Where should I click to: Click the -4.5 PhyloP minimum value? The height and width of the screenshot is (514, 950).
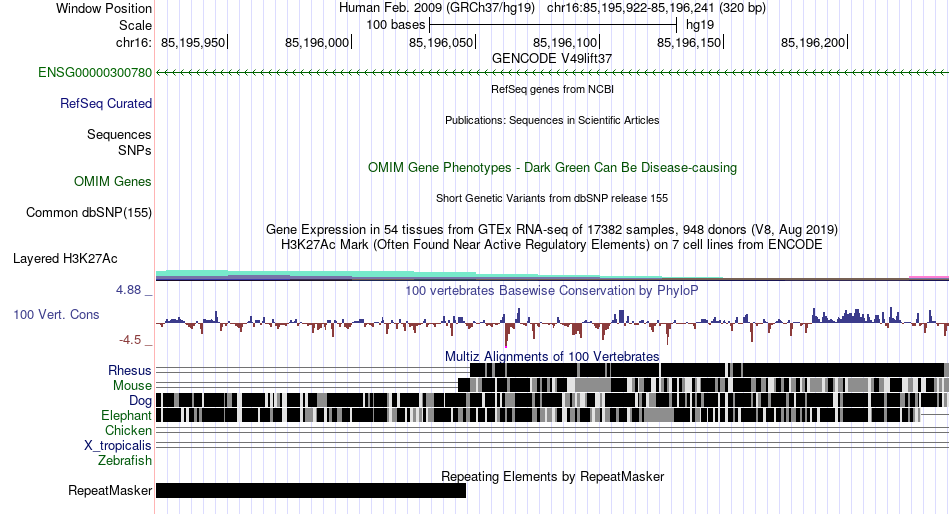click(x=130, y=340)
